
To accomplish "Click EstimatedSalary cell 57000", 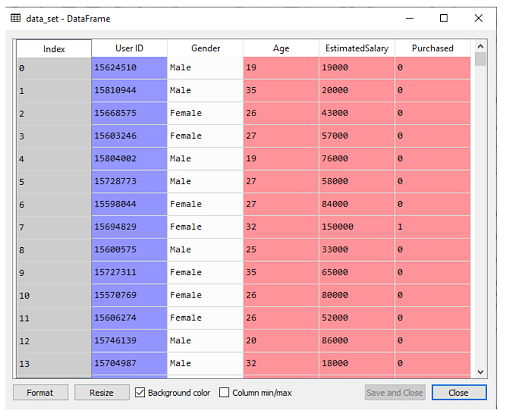I will 357,136.
